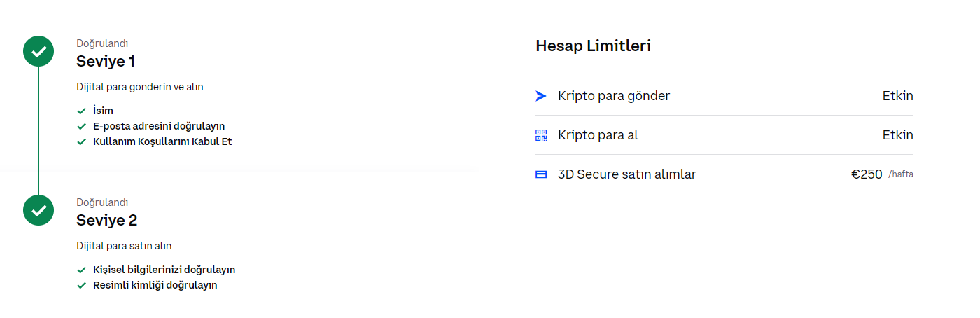Click checkmark beside Kişisel bilgilerinizi doğrulayın

coord(82,270)
